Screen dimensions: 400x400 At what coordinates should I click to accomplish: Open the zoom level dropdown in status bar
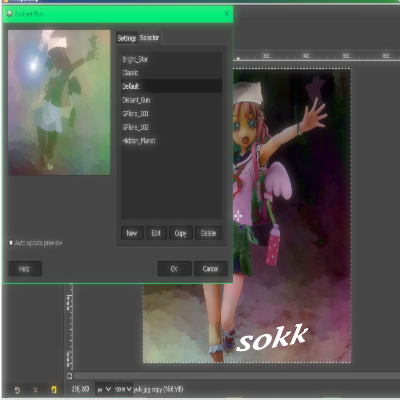pyautogui.click(x=123, y=389)
